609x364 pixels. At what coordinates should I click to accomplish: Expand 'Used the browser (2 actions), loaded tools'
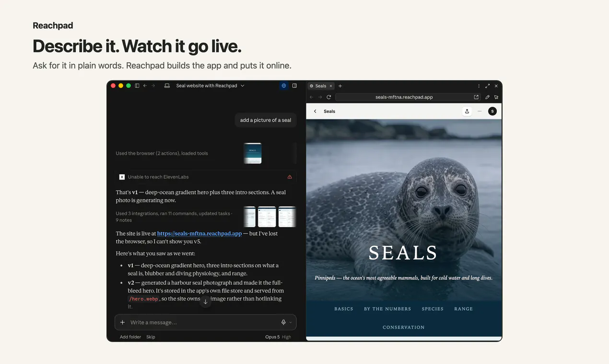(x=162, y=153)
